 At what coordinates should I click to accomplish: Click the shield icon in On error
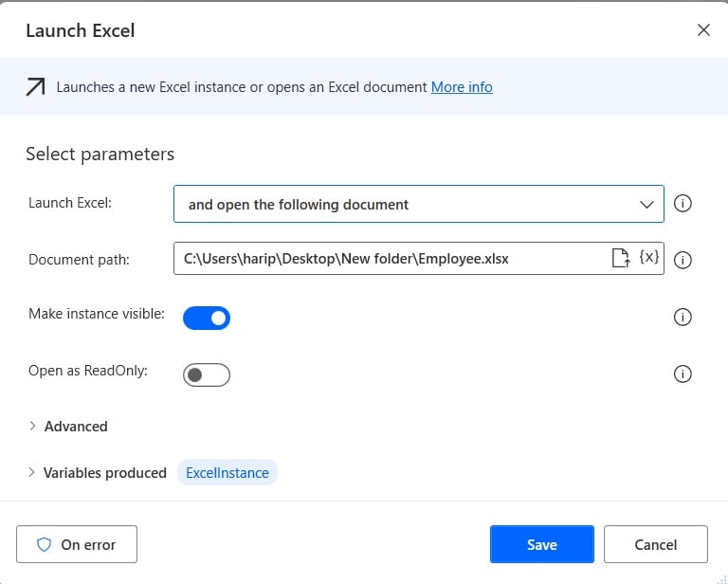45,544
